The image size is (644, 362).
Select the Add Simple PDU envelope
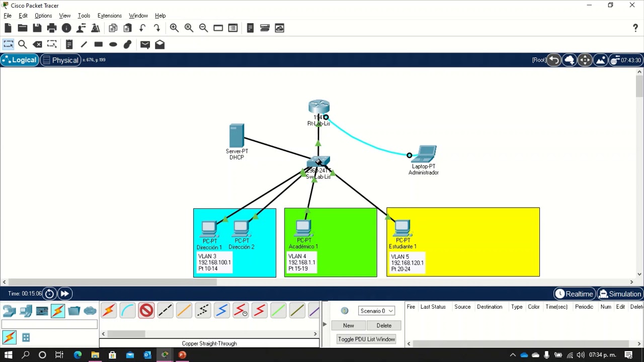(145, 44)
